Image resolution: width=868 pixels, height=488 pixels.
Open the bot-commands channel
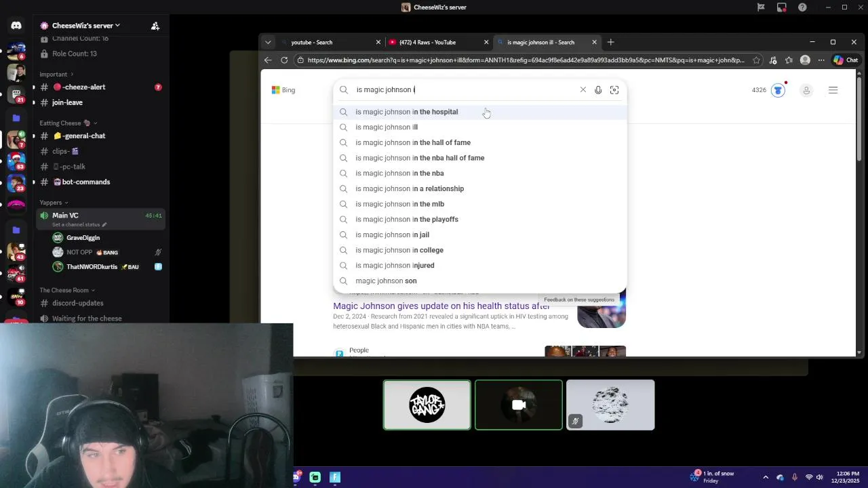click(100, 182)
